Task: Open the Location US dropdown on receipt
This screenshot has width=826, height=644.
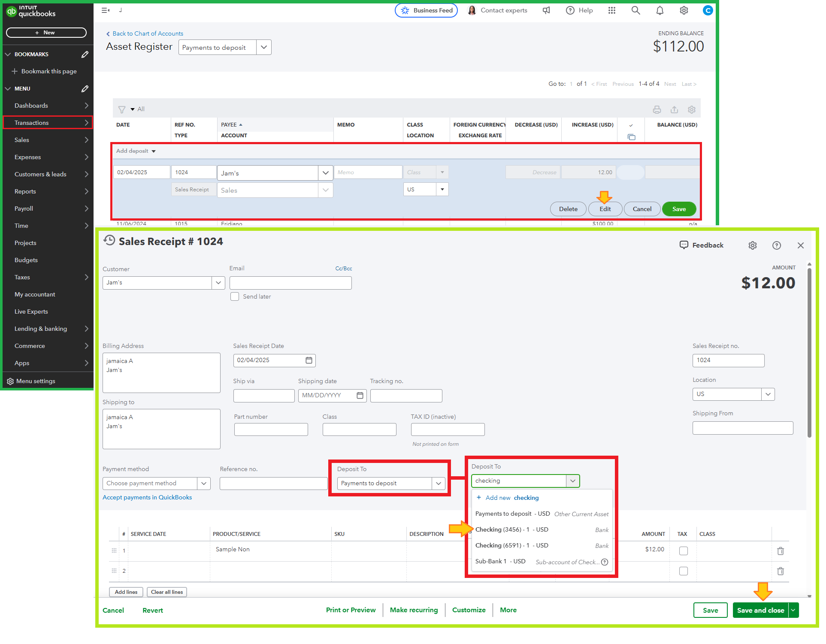Action: point(768,394)
